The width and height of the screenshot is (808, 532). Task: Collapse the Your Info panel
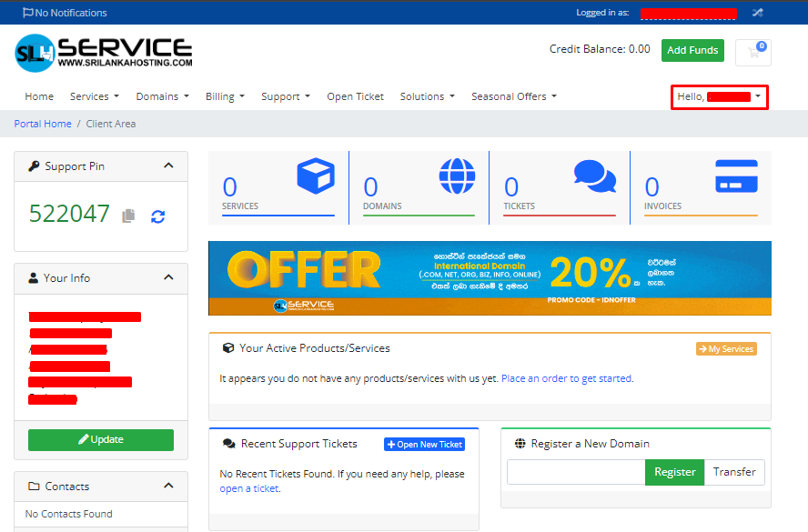tap(168, 277)
